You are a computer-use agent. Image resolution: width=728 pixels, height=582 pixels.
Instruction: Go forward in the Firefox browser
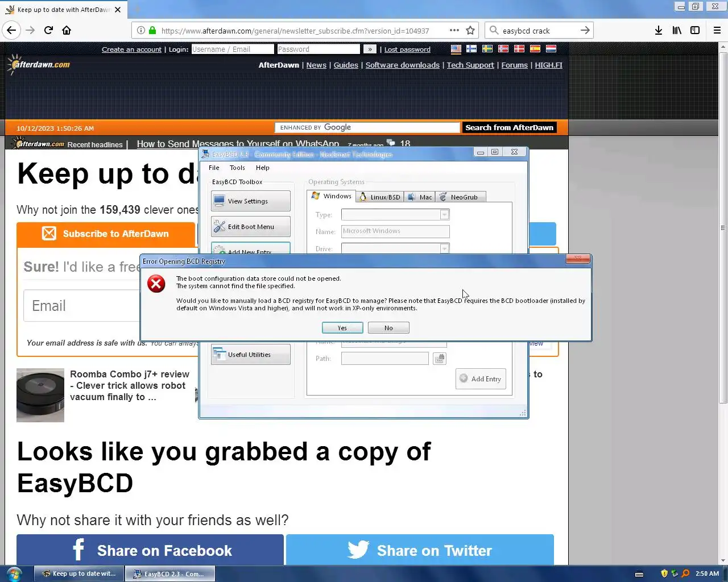click(x=30, y=30)
